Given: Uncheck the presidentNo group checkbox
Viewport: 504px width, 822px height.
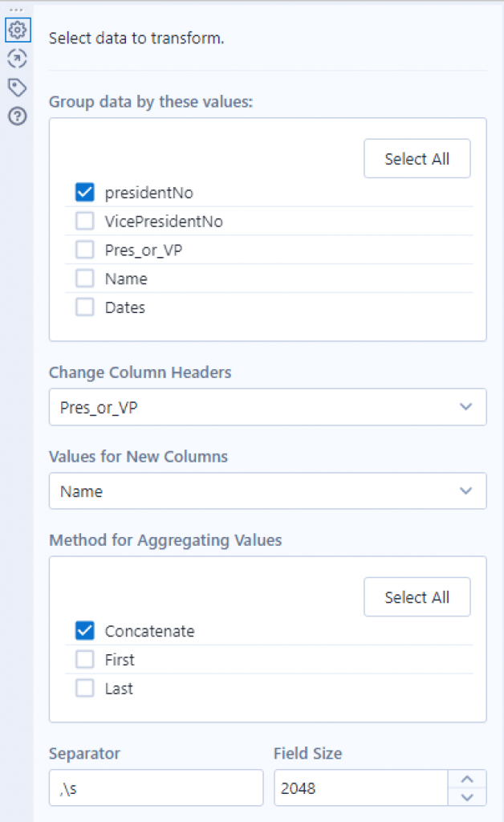Looking at the screenshot, I should 85,193.
